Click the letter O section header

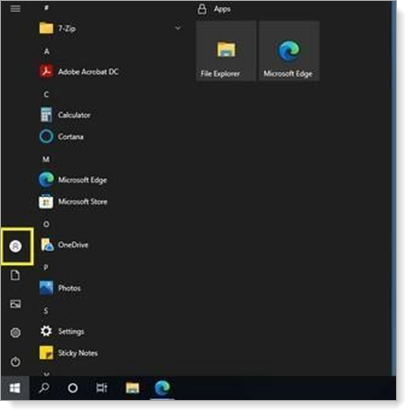46,224
